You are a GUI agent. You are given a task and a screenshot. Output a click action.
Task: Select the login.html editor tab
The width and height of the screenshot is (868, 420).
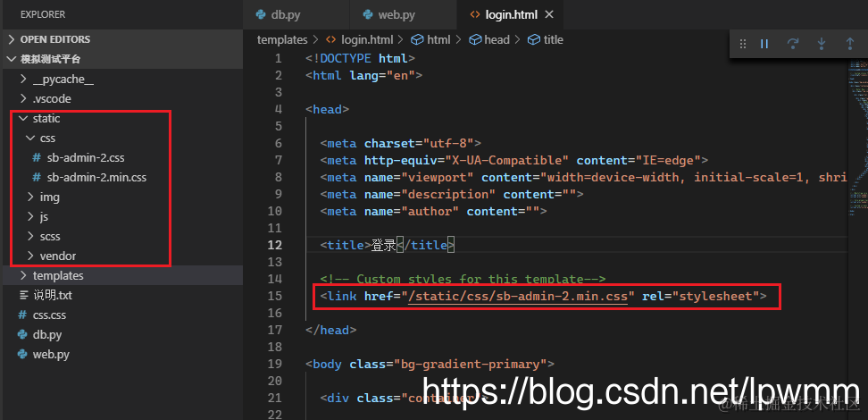511,15
